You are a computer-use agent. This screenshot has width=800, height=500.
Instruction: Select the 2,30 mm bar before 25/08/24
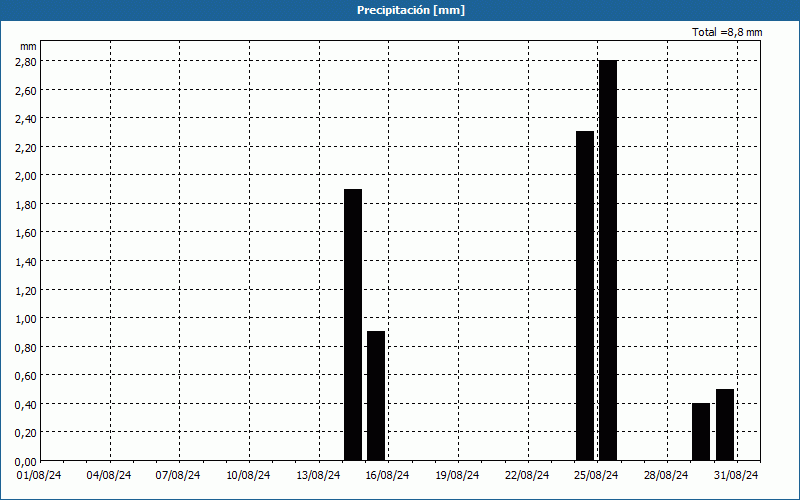click(585, 296)
